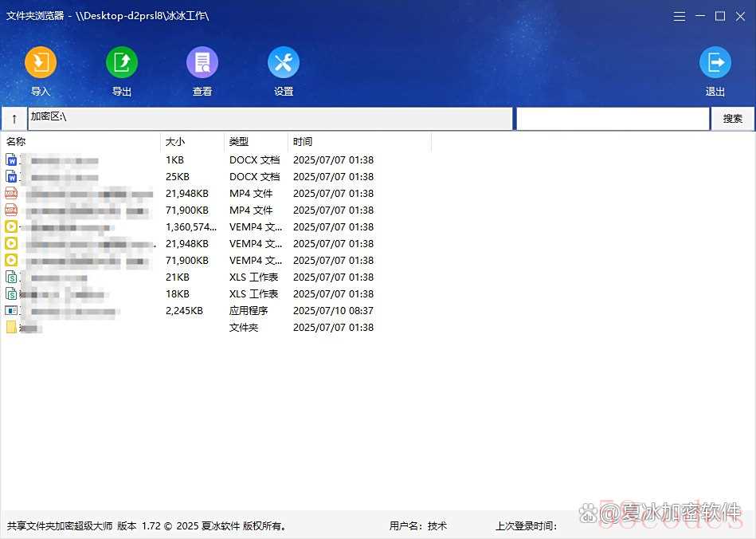The height and width of the screenshot is (539, 756).
Task: Maximize the 文件夹浏览器 window
Action: (x=720, y=17)
